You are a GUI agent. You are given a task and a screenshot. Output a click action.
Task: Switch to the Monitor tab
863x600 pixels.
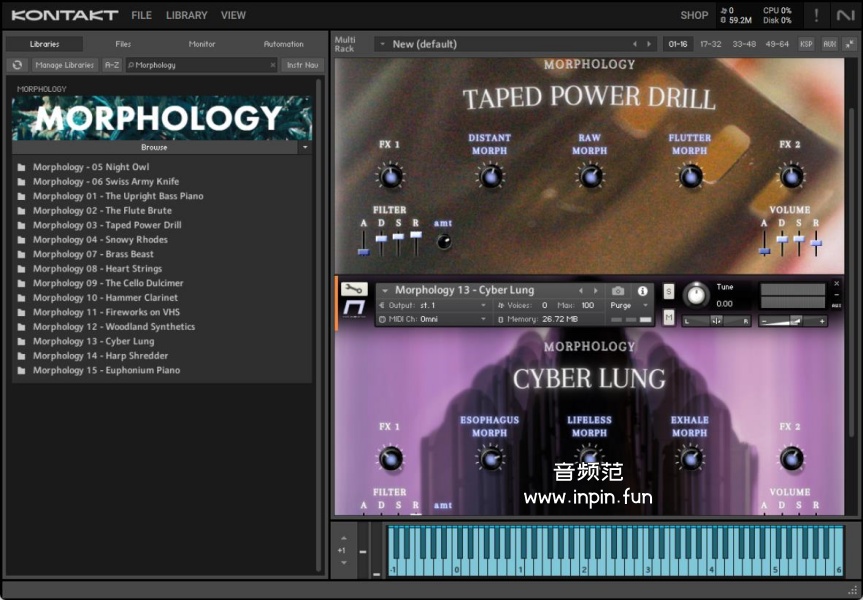[x=202, y=44]
